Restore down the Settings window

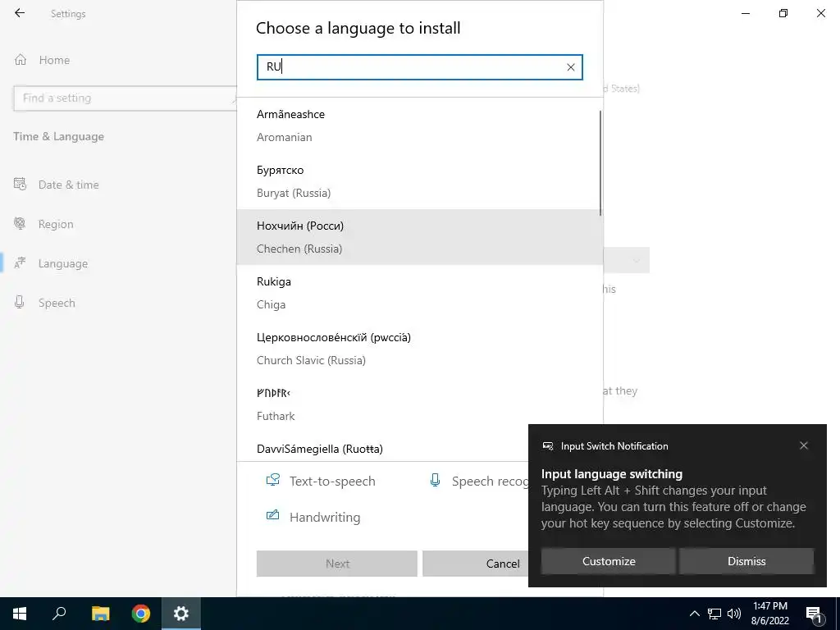[783, 13]
